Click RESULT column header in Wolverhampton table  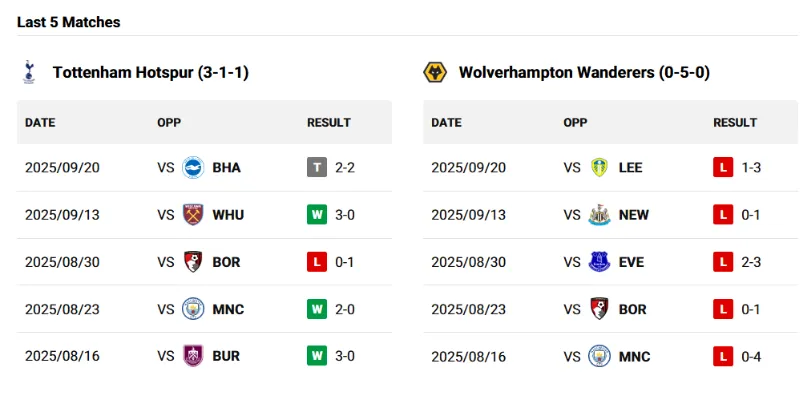tap(735, 123)
